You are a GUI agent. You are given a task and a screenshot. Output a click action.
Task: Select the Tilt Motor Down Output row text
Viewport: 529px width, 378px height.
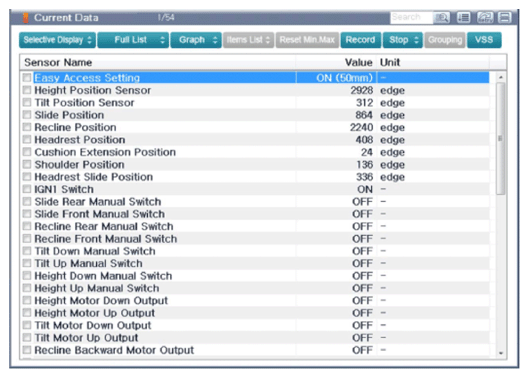(93, 325)
